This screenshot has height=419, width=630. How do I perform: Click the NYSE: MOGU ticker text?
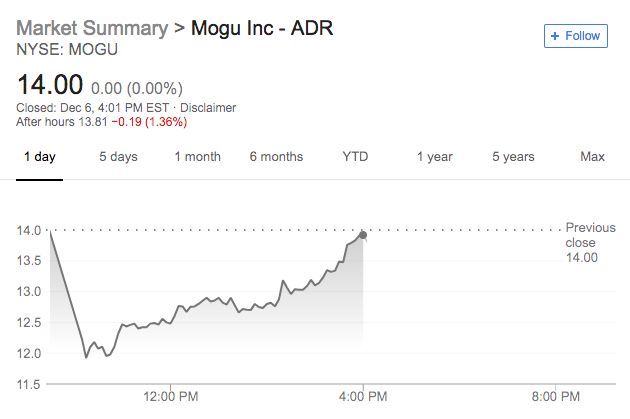(60, 47)
